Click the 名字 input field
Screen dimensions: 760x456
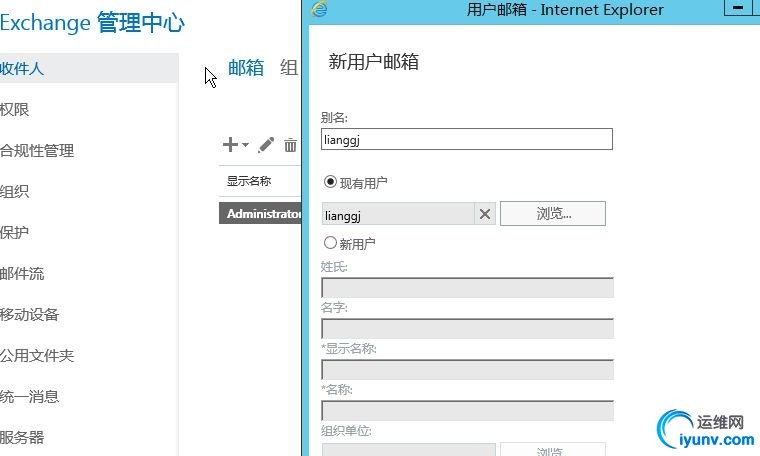[467, 328]
